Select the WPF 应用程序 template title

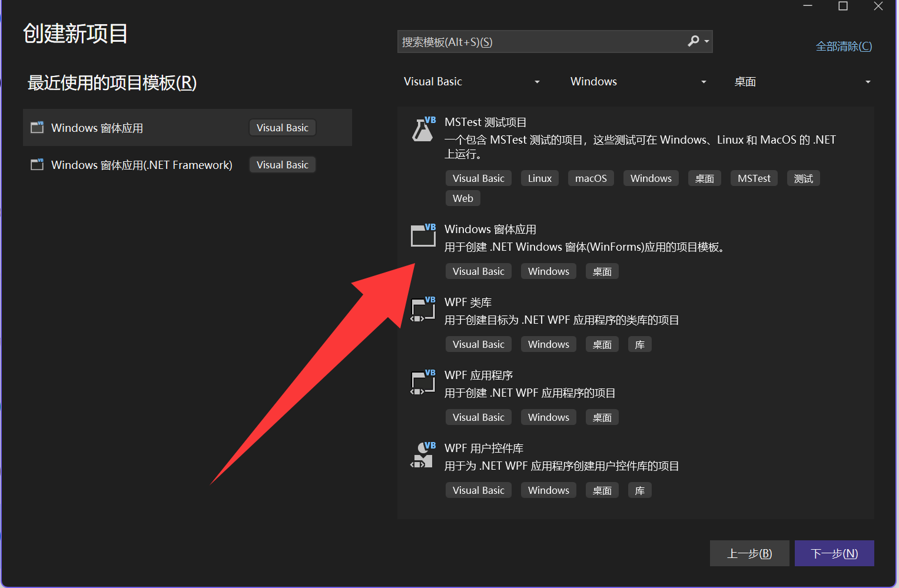point(479,375)
